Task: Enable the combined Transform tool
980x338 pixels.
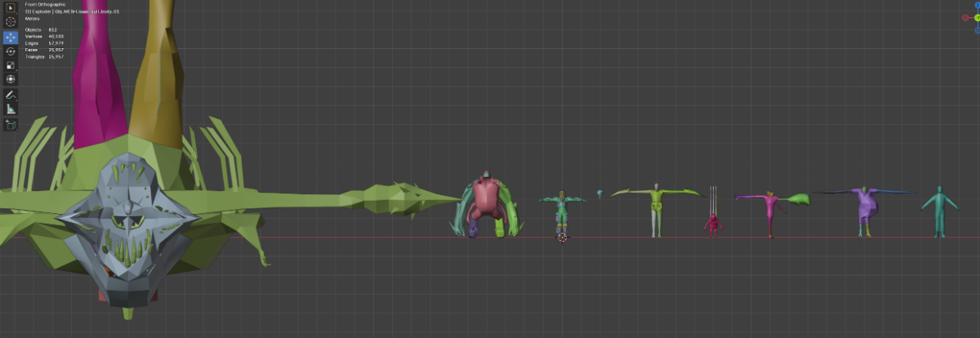Action: click(11, 79)
